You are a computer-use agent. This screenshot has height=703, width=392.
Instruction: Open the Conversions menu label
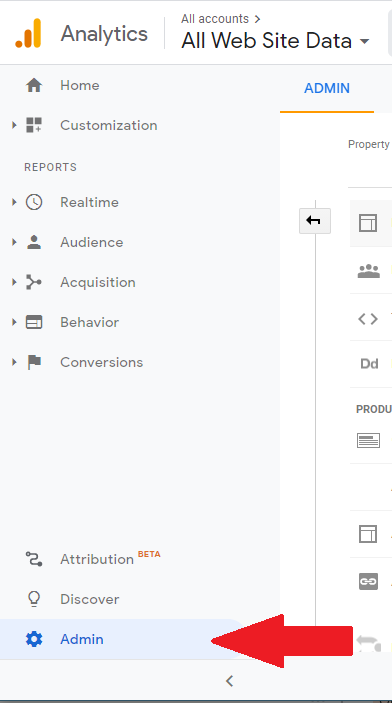tap(101, 362)
